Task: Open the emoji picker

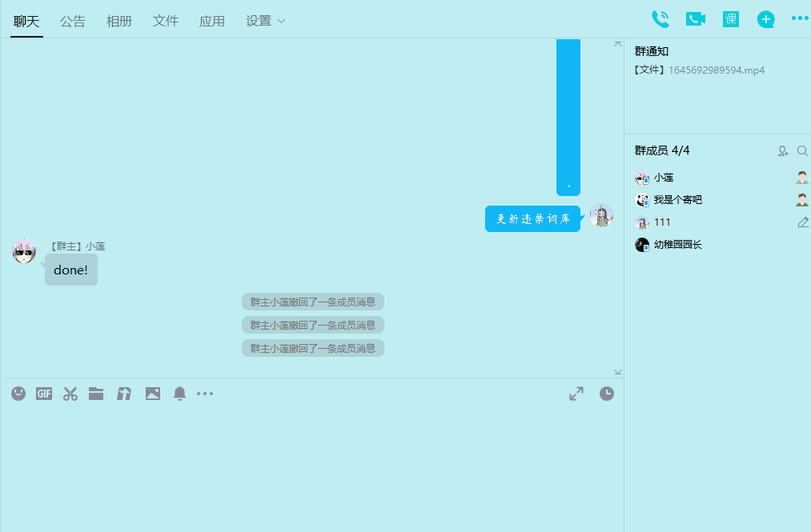Action: (18, 394)
